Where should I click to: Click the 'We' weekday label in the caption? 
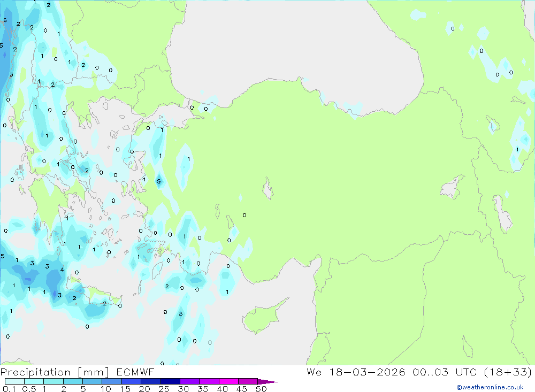pyautogui.click(x=314, y=372)
